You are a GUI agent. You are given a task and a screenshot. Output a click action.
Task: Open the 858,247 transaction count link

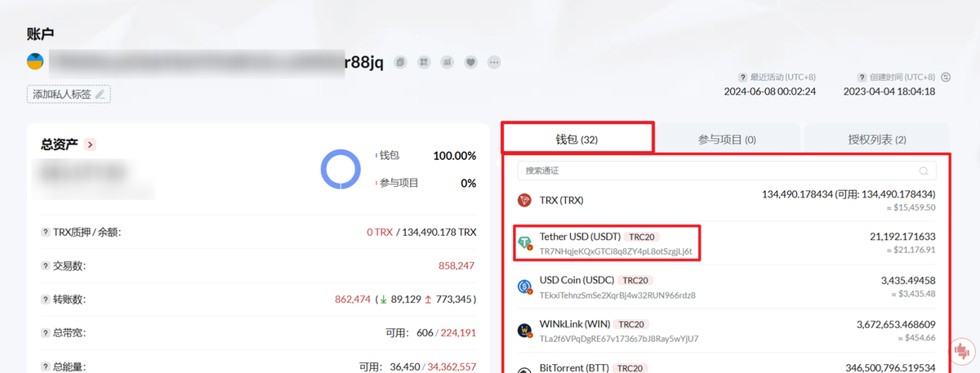pos(457,266)
